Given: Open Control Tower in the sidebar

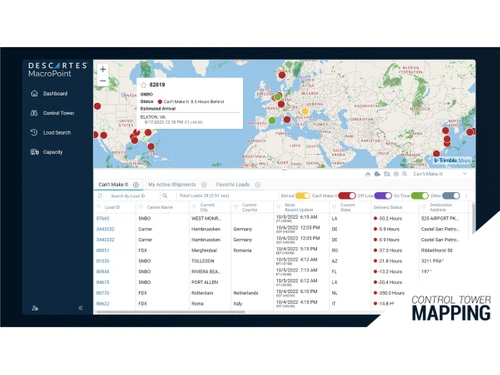Looking at the screenshot, I should (x=52, y=113).
